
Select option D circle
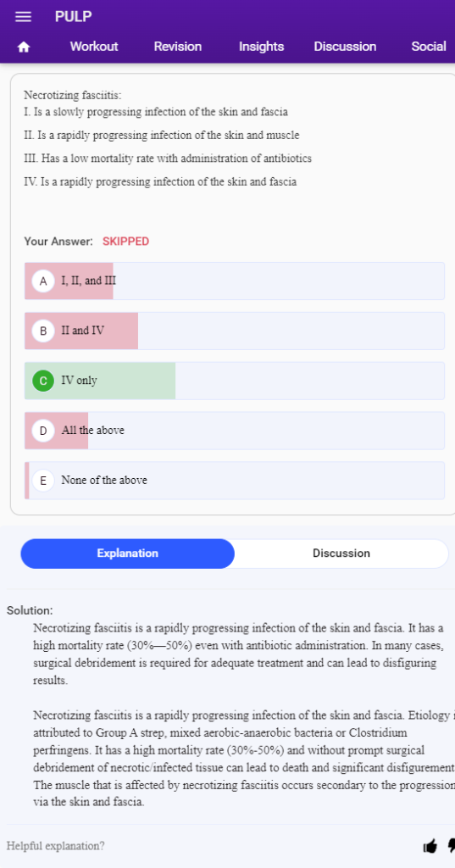[x=43, y=430]
